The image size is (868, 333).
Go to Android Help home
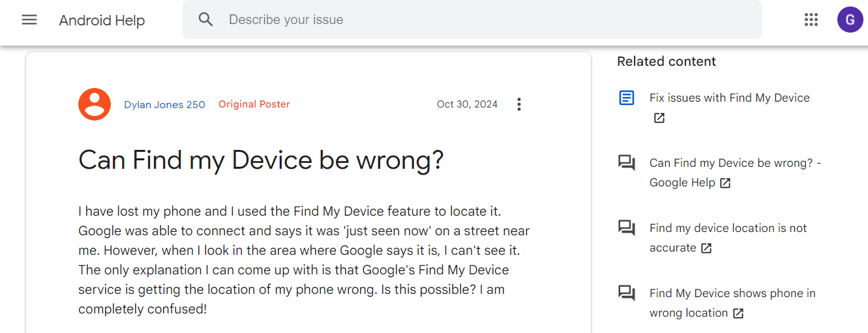102,20
